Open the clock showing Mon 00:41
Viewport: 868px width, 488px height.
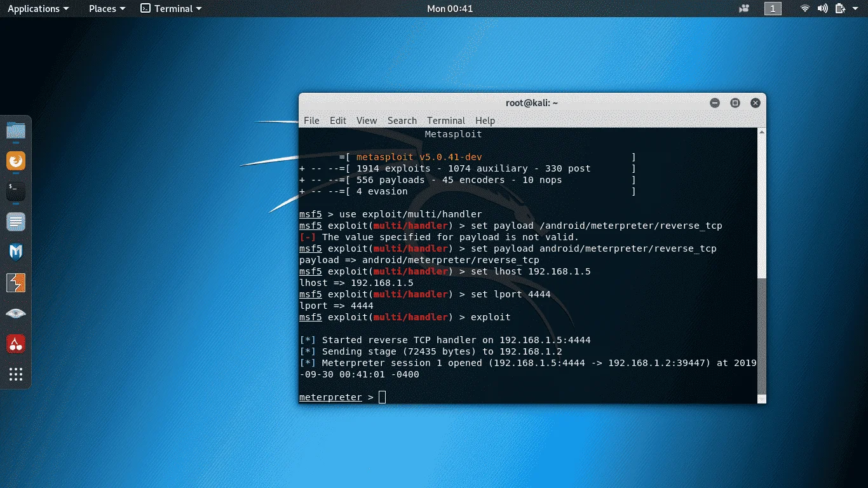tap(450, 8)
